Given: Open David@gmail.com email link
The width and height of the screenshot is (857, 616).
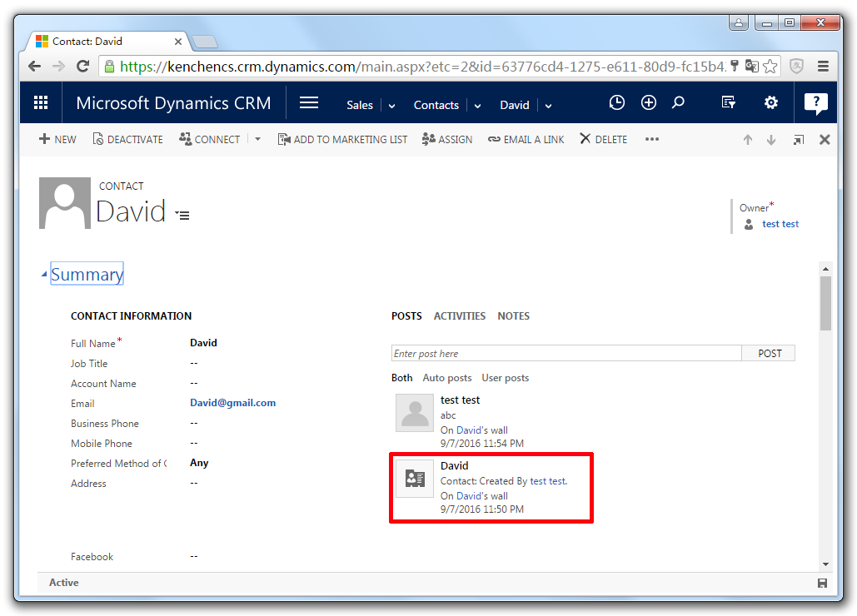Looking at the screenshot, I should (x=233, y=402).
